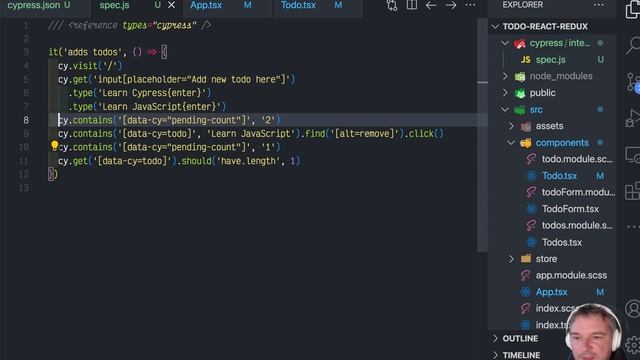The width and height of the screenshot is (640, 360).
Task: Open the Todo.tsx editor tab
Action: pyautogui.click(x=298, y=5)
